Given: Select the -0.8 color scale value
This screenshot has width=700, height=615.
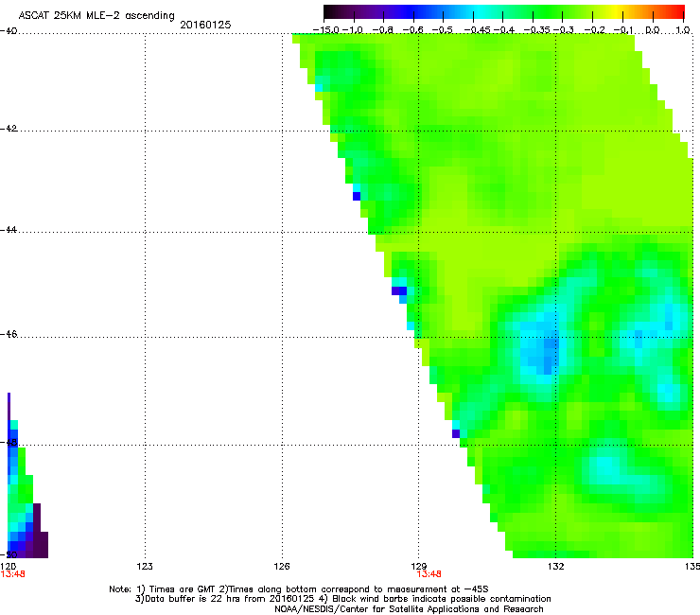Looking at the screenshot, I should coord(383,30).
